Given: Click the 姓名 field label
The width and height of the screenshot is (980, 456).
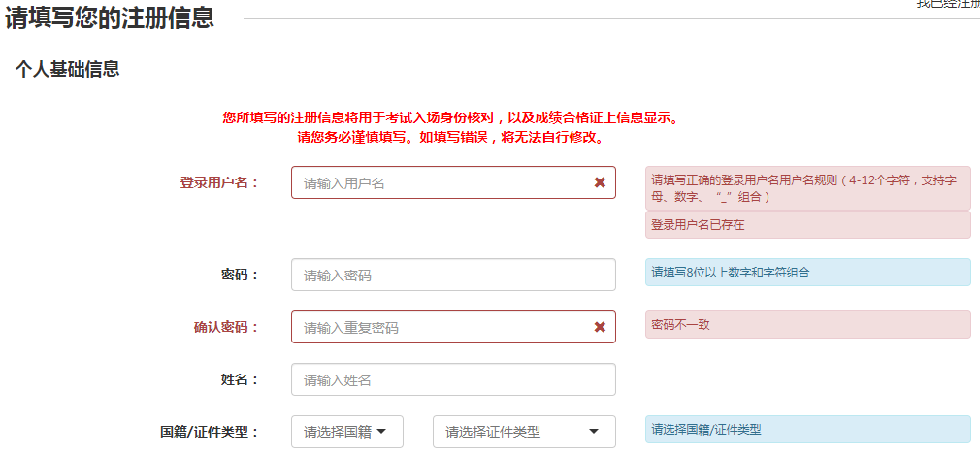Looking at the screenshot, I should (x=241, y=379).
